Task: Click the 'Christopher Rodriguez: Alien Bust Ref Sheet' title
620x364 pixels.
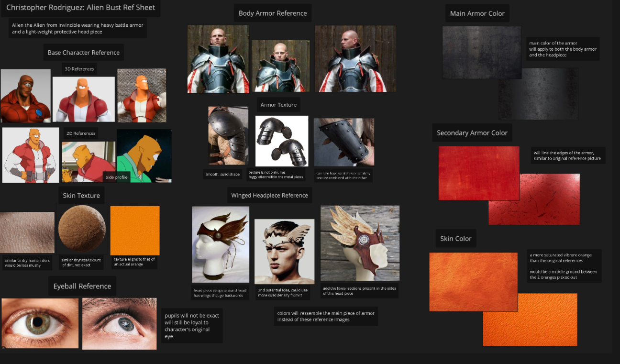Action: tap(81, 8)
